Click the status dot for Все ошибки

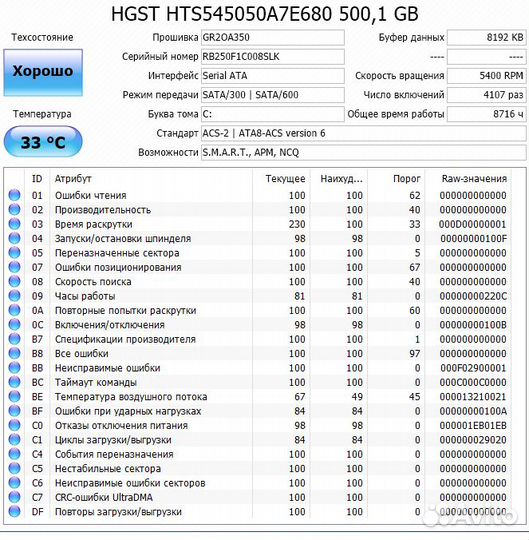click(14, 353)
